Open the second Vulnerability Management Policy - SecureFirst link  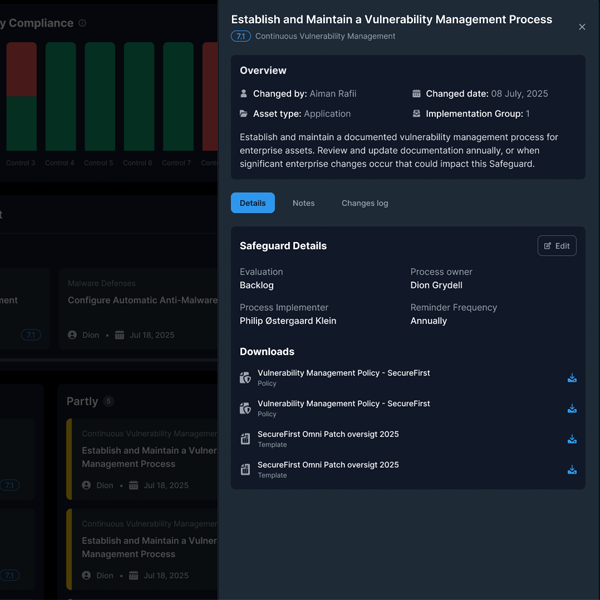tap(343, 404)
